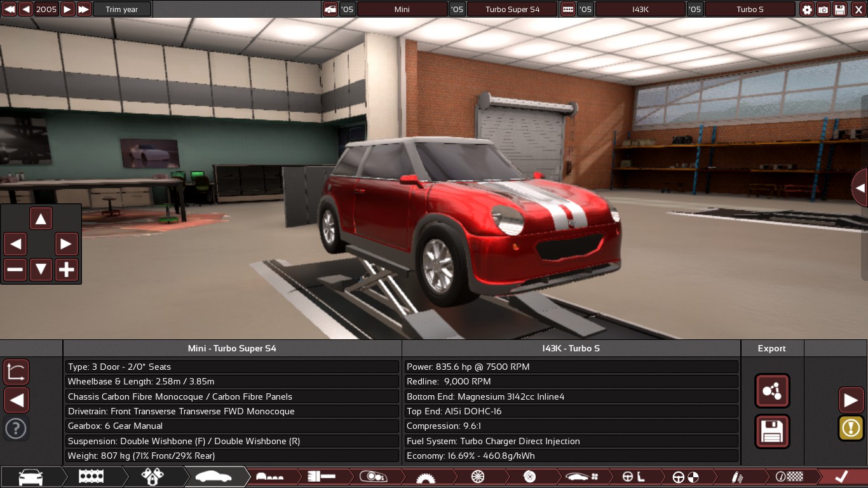Click the Export header label
Image resolution: width=868 pixels, height=488 pixels.
click(772, 348)
